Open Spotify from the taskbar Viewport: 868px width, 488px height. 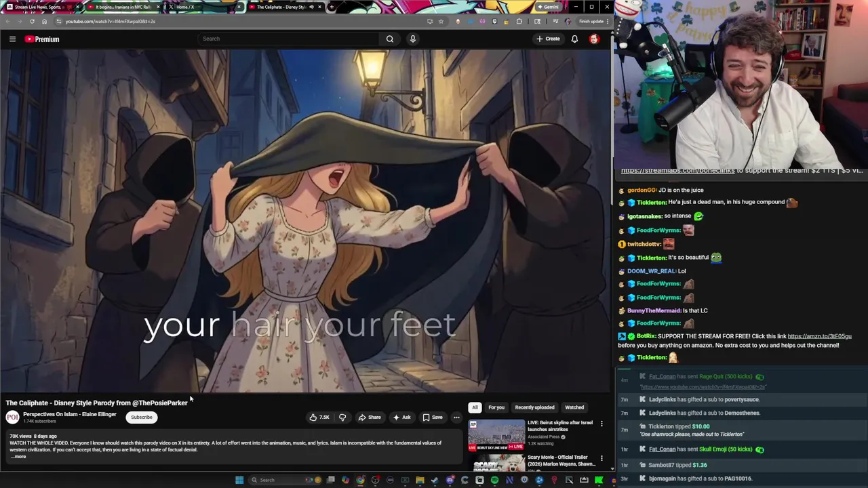click(494, 480)
